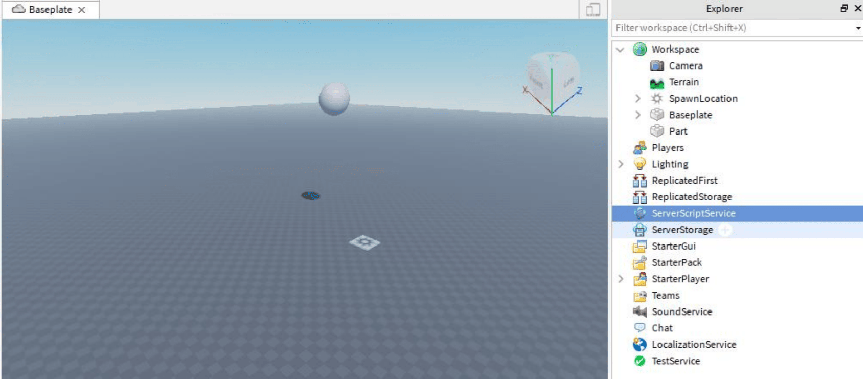Undock the Explorer panel
The width and height of the screenshot is (868, 379).
tap(844, 8)
